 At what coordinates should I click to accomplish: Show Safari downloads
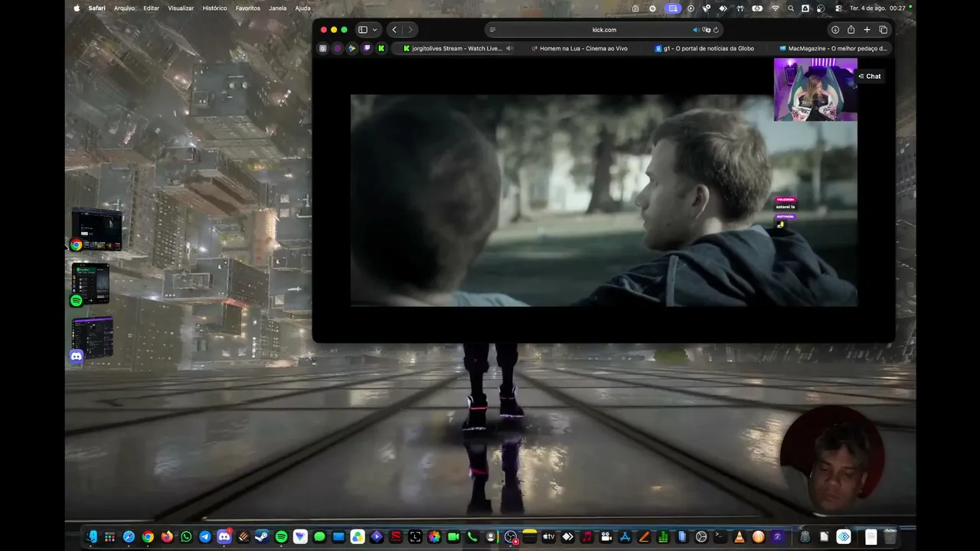(x=835, y=30)
